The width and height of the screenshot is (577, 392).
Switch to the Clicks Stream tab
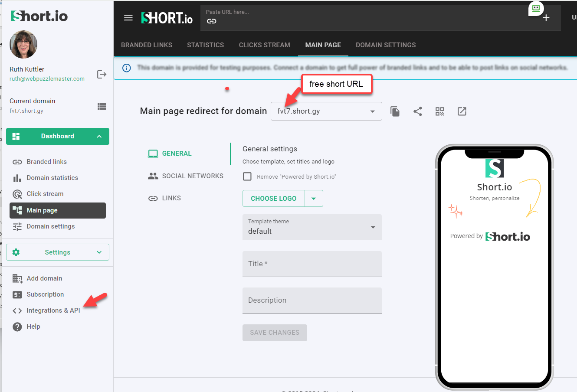click(x=265, y=45)
